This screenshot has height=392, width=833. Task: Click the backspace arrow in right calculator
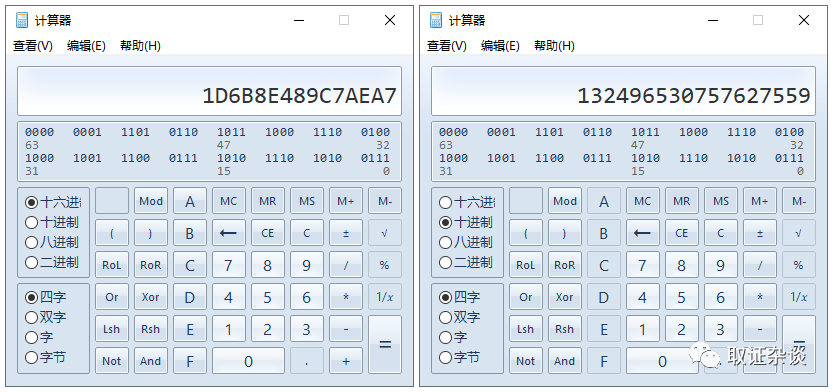[642, 233]
